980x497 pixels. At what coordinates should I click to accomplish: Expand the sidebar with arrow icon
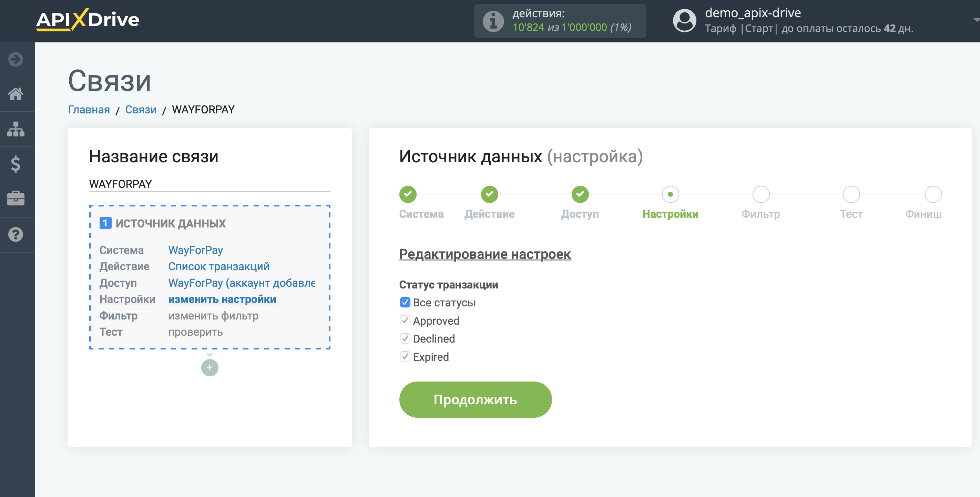tap(16, 59)
